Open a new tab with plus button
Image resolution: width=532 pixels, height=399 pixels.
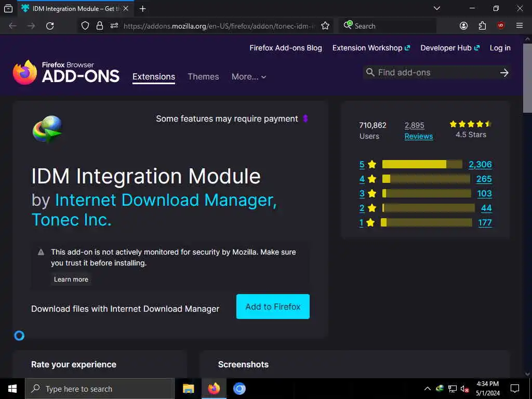(142, 8)
